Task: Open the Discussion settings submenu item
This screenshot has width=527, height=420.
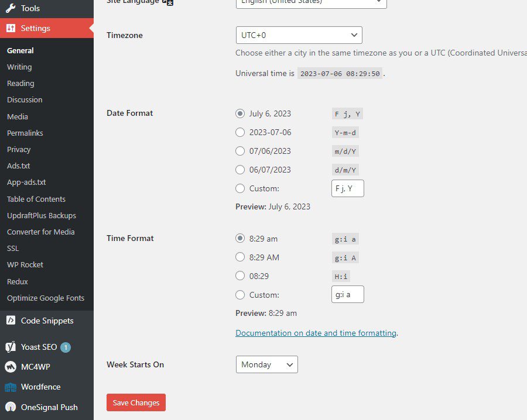Action: [x=25, y=99]
